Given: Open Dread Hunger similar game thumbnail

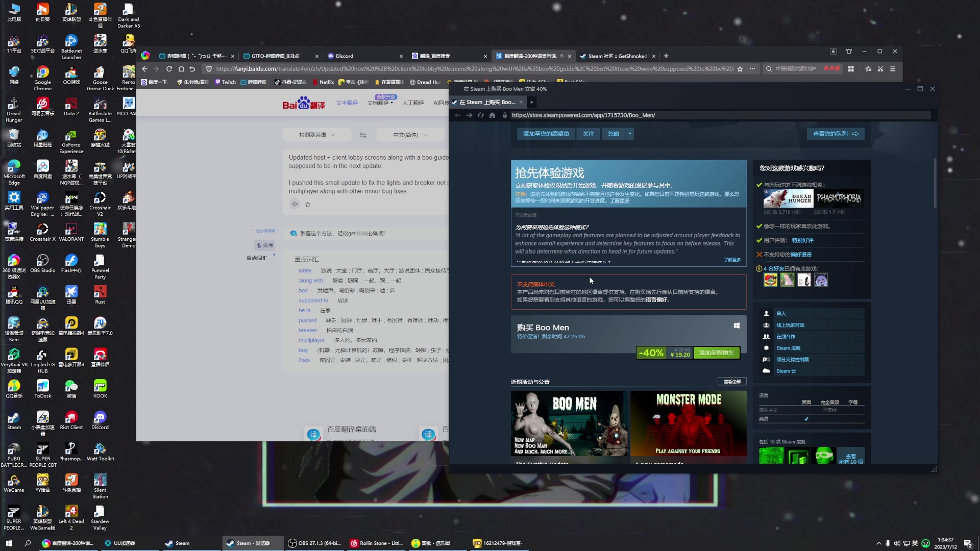Looking at the screenshot, I should 788,198.
